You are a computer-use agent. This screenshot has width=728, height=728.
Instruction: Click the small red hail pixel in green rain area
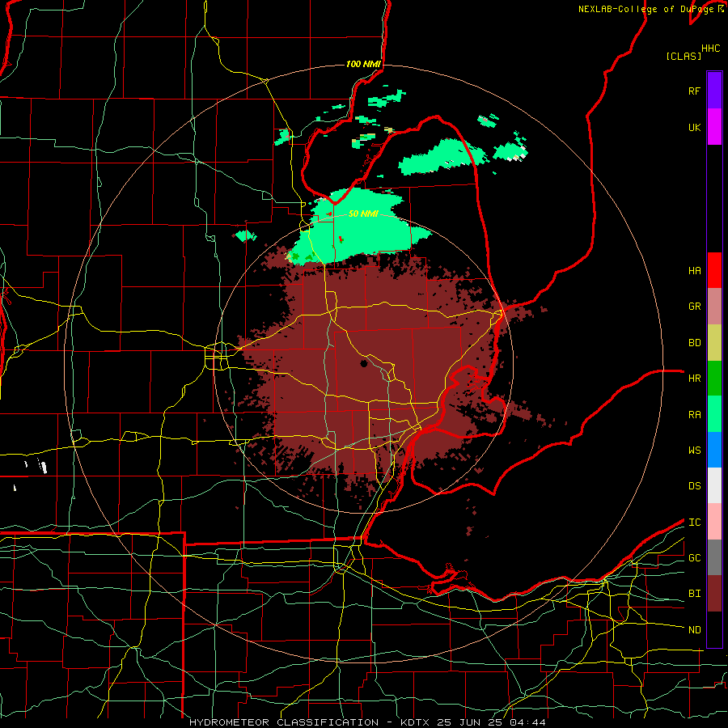coord(341,239)
